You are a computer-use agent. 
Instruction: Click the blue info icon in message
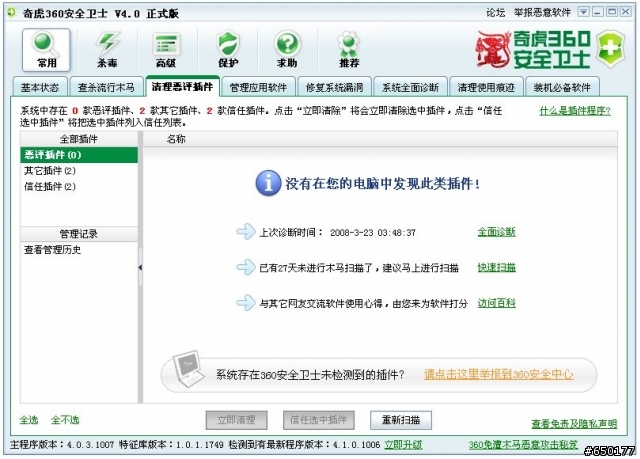(268, 183)
